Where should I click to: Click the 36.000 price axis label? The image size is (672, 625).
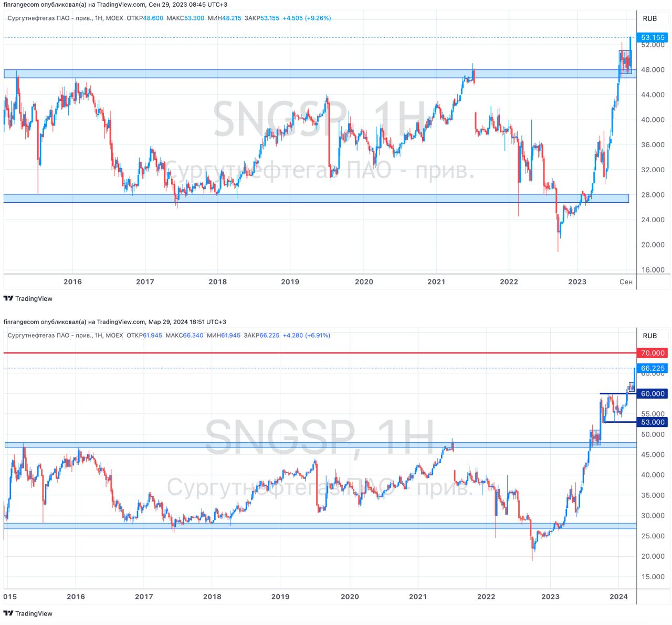[653, 145]
